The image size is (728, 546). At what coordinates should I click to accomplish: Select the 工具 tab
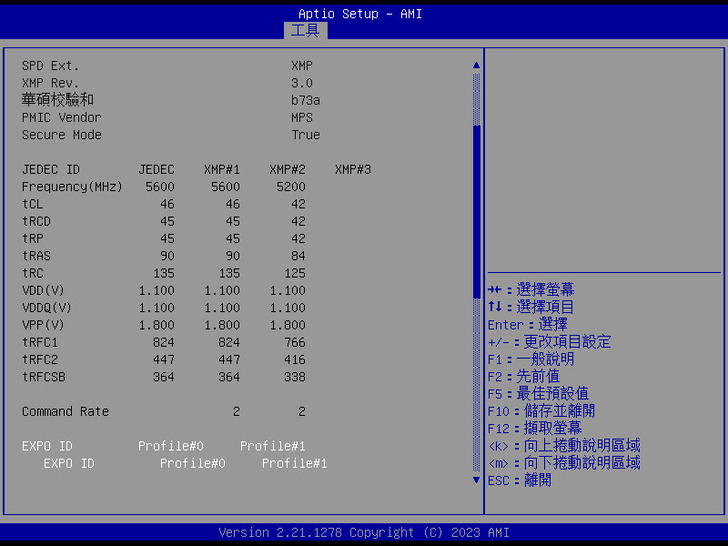pos(306,31)
